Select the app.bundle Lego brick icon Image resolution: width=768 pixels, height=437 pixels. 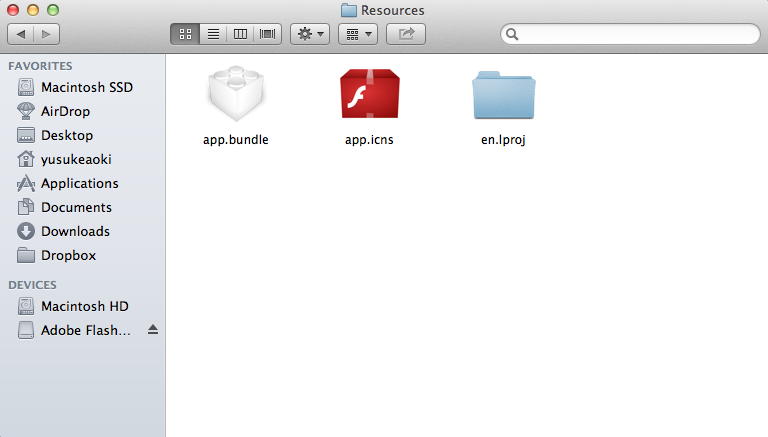click(x=236, y=93)
